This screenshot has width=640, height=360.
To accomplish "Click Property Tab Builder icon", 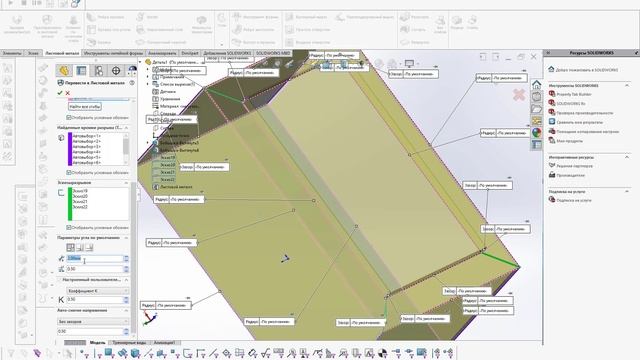I will (x=552, y=94).
